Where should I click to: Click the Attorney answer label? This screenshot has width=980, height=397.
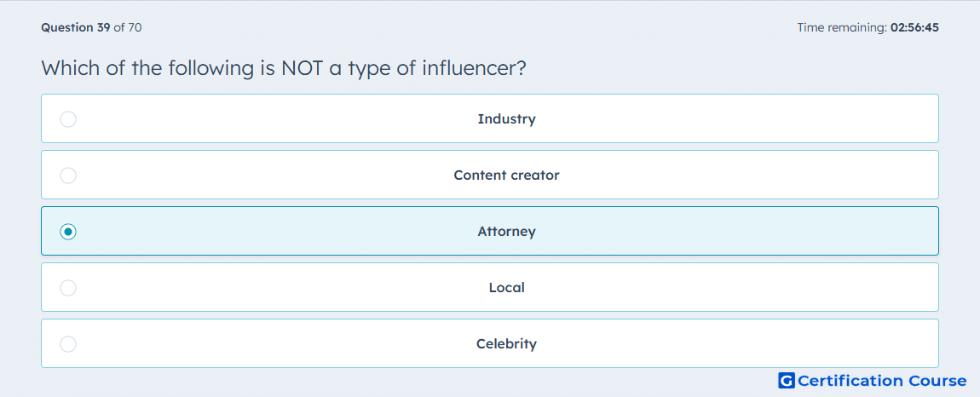[x=506, y=232]
